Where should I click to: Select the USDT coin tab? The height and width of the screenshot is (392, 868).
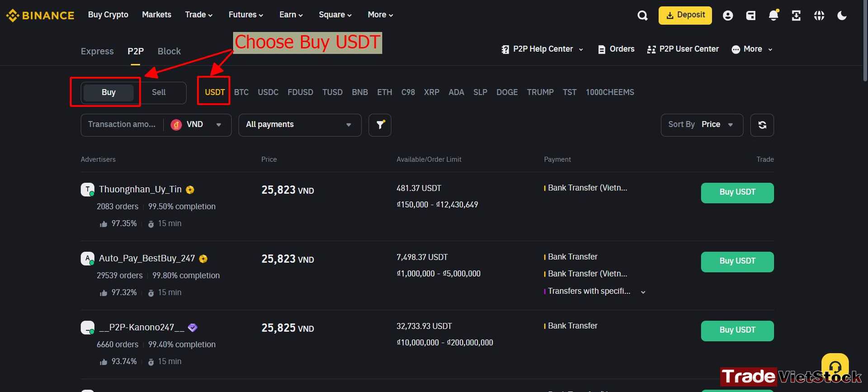coord(215,92)
